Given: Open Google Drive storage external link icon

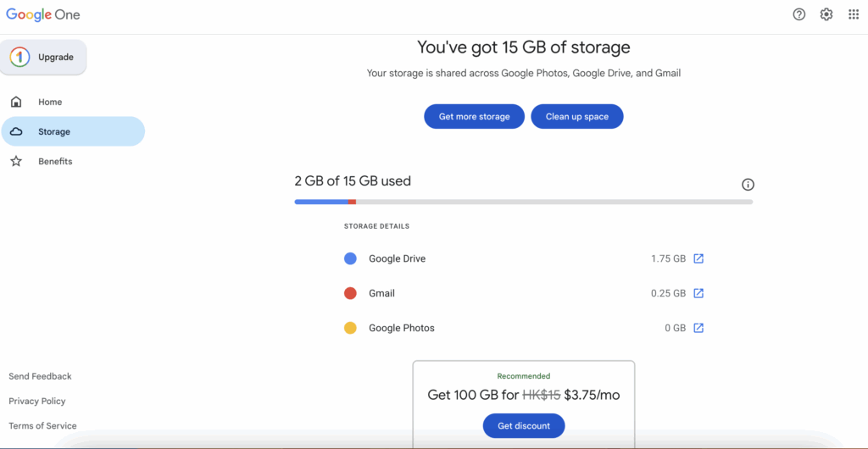Looking at the screenshot, I should tap(698, 258).
